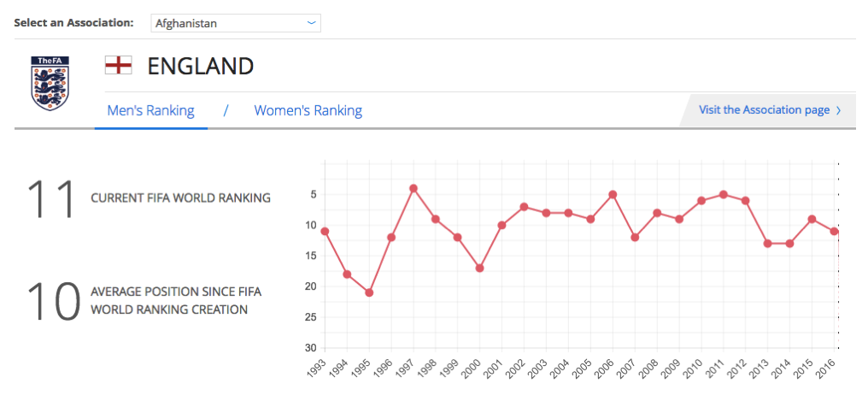Visit the Association page link

tap(764, 110)
